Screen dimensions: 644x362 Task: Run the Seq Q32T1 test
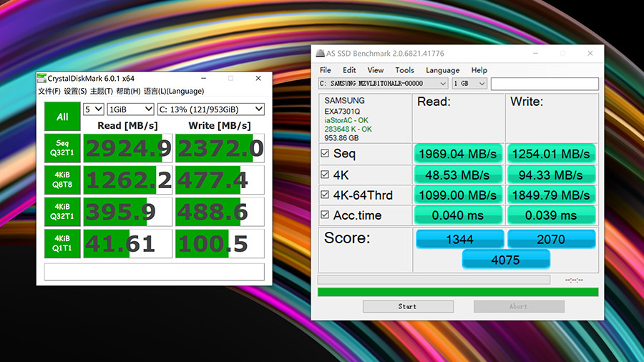62,148
